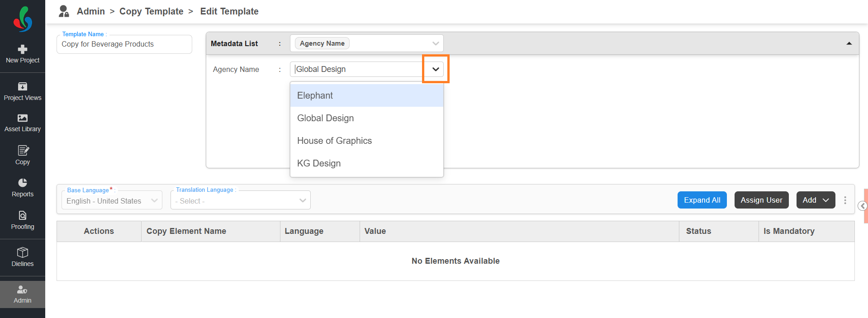Screen dimensions: 868x318
Task: Open Reports pie chart icon
Action: pyautogui.click(x=23, y=183)
